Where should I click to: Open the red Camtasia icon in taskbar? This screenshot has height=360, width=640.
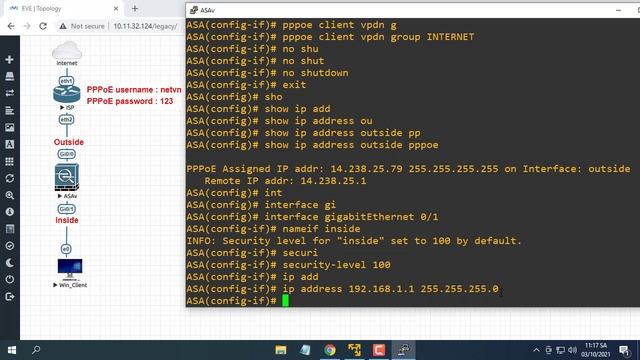tap(379, 350)
